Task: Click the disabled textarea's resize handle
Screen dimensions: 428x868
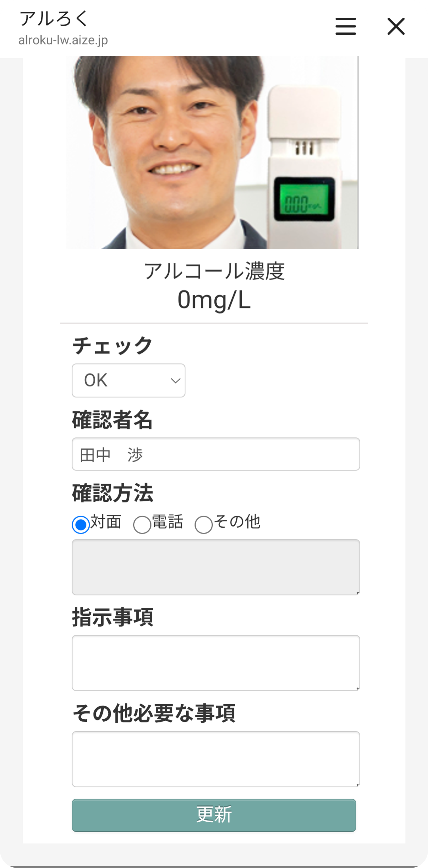Action: [357, 592]
